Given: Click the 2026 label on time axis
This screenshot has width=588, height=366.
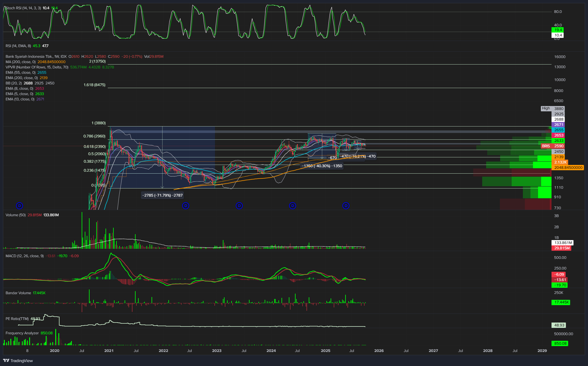Looking at the screenshot, I should click(379, 351).
